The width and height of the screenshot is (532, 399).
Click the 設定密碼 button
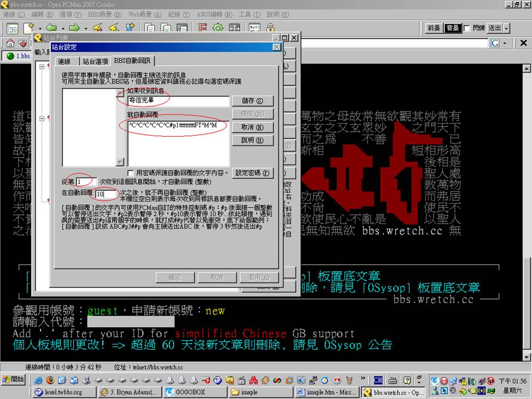(x=252, y=173)
